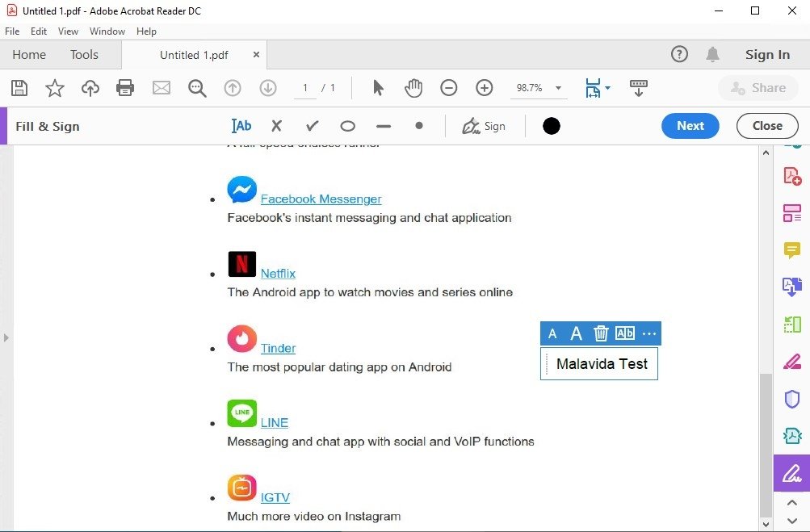
Task: Select the checkmark tool
Action: point(312,126)
